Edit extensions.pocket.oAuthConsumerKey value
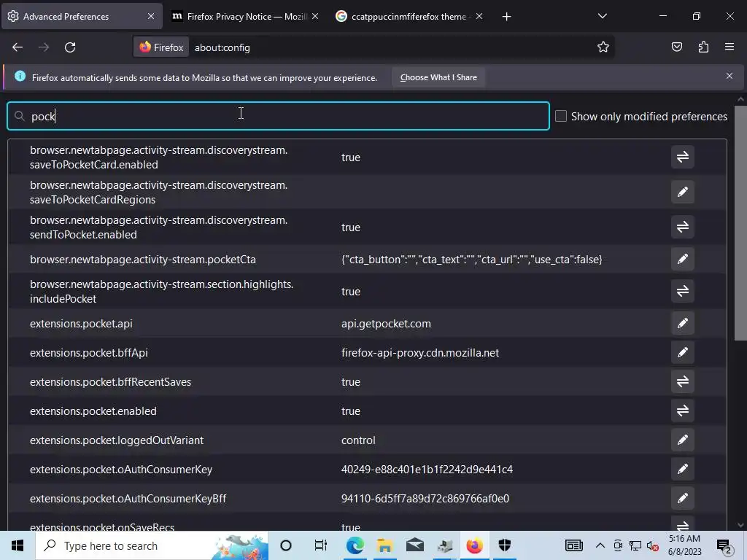Screen dimensions: 747x560 [682, 469]
